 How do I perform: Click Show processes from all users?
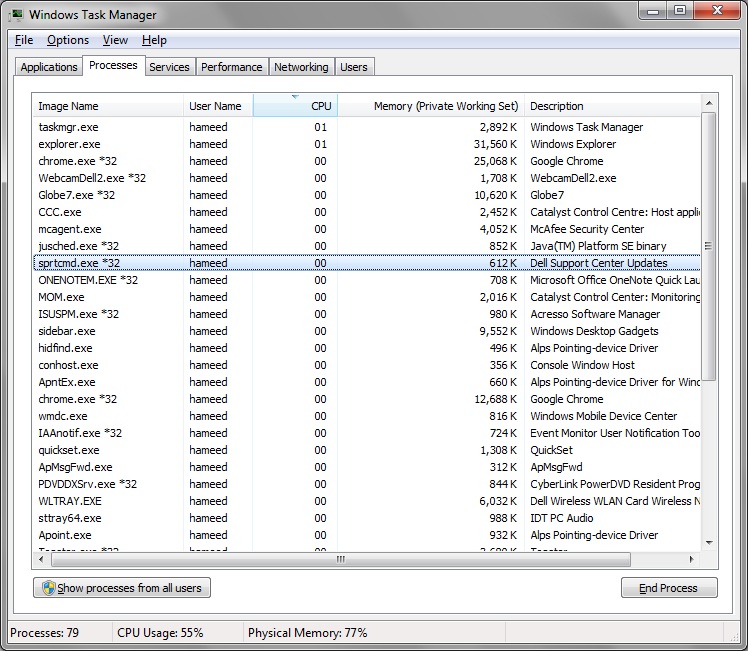122,588
